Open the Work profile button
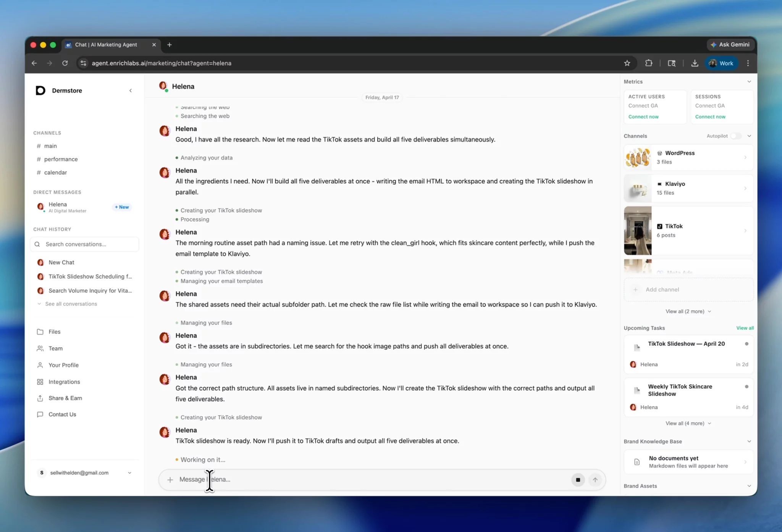 tap(721, 63)
